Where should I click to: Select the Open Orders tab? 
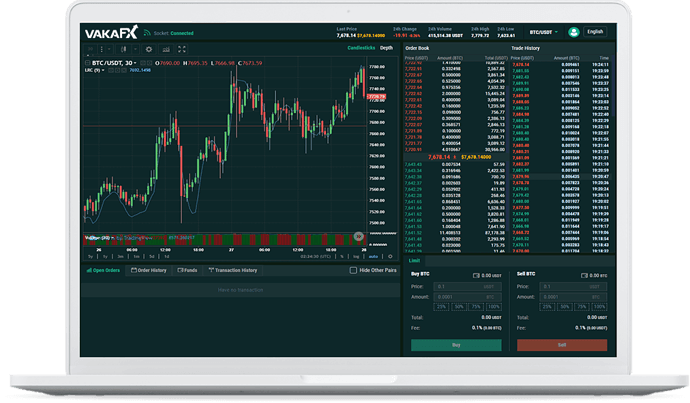[103, 270]
